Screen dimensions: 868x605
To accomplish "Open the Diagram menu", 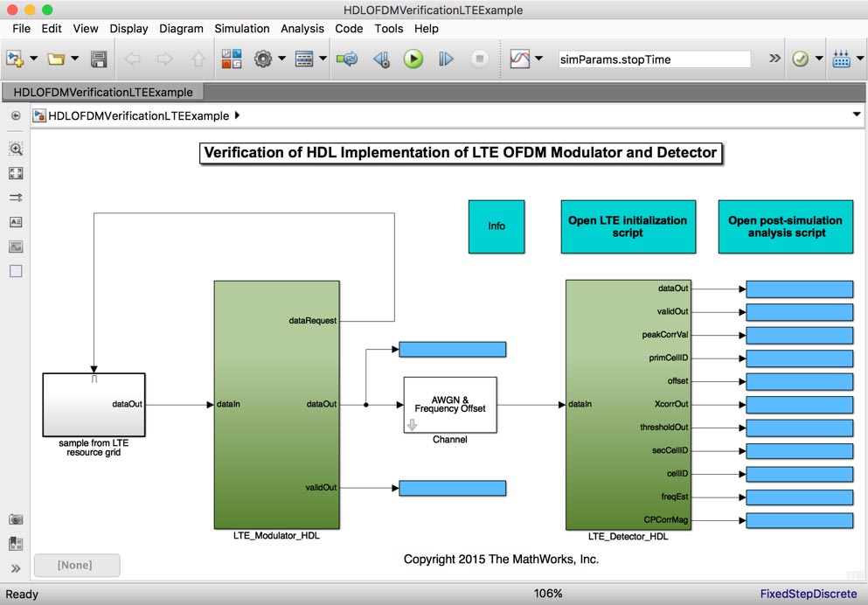I will 181,28.
